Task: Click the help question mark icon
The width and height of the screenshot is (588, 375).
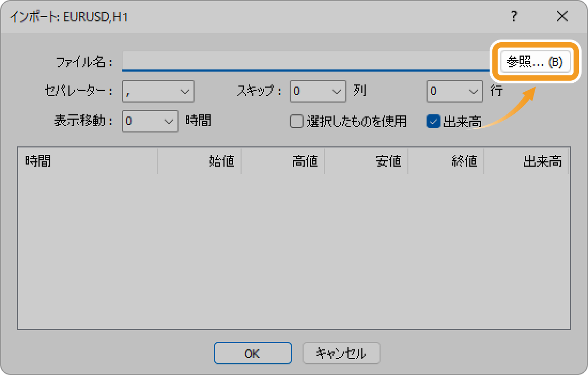Action: tap(514, 17)
